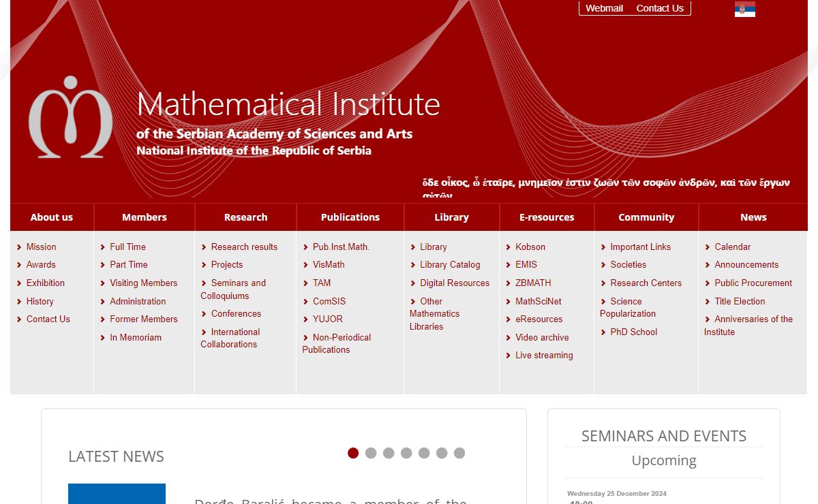
Task: Open the Library link under Library menu
Action: (x=434, y=247)
